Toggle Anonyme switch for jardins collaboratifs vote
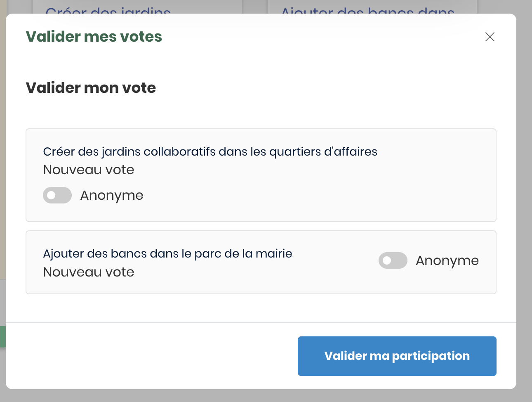The image size is (532, 402). point(57,195)
